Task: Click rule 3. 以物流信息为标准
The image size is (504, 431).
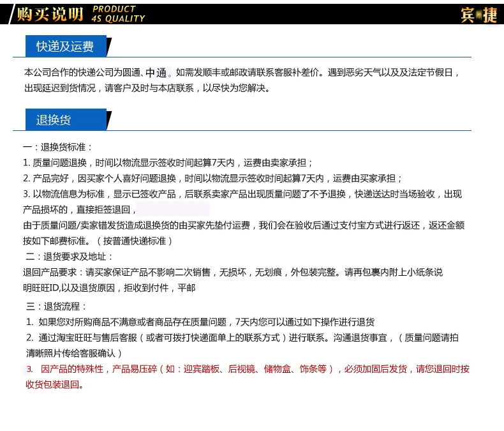Action: tap(242, 194)
